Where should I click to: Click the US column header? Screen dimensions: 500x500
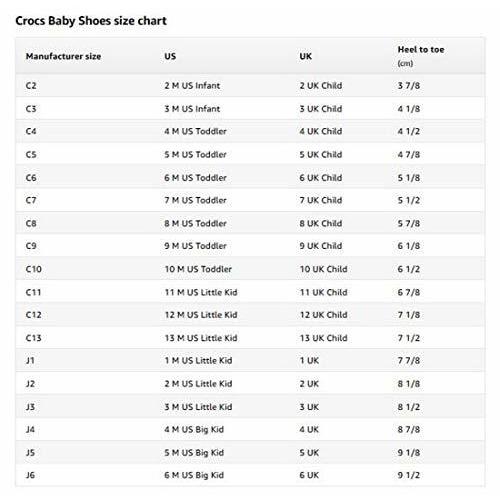[x=170, y=56]
